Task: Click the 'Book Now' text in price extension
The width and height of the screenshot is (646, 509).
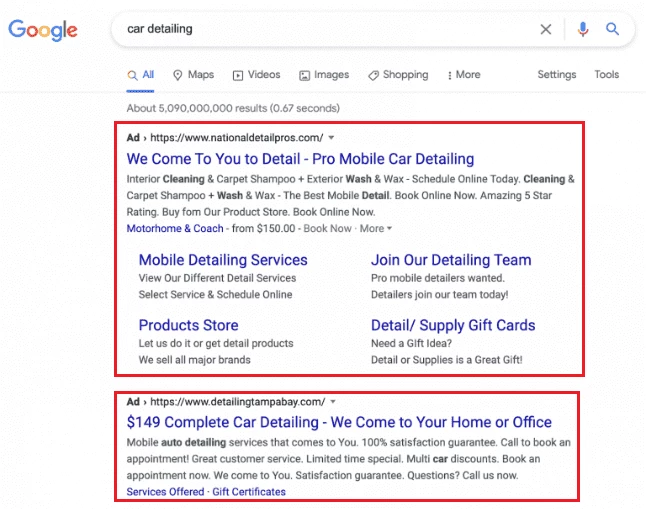Action: click(x=328, y=228)
